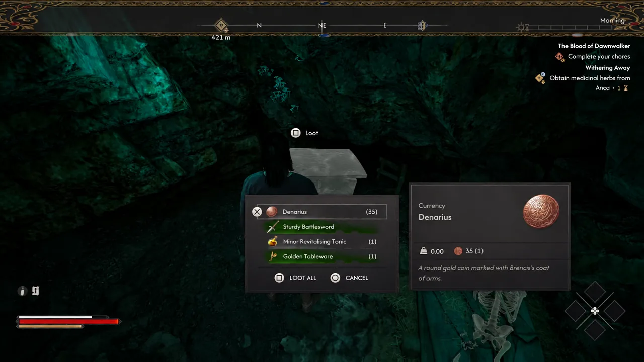Image resolution: width=644 pixels, height=362 pixels.
Task: Click the hourglass icon next to Anca
Action: (626, 88)
